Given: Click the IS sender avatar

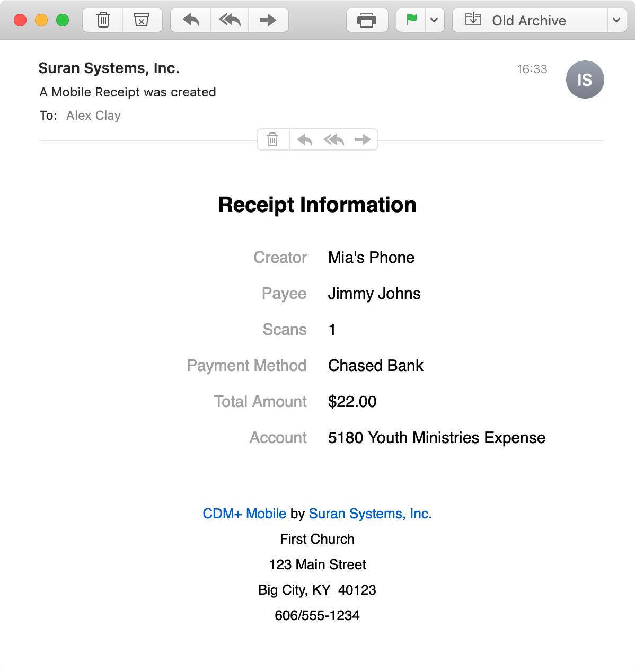Looking at the screenshot, I should click(585, 80).
